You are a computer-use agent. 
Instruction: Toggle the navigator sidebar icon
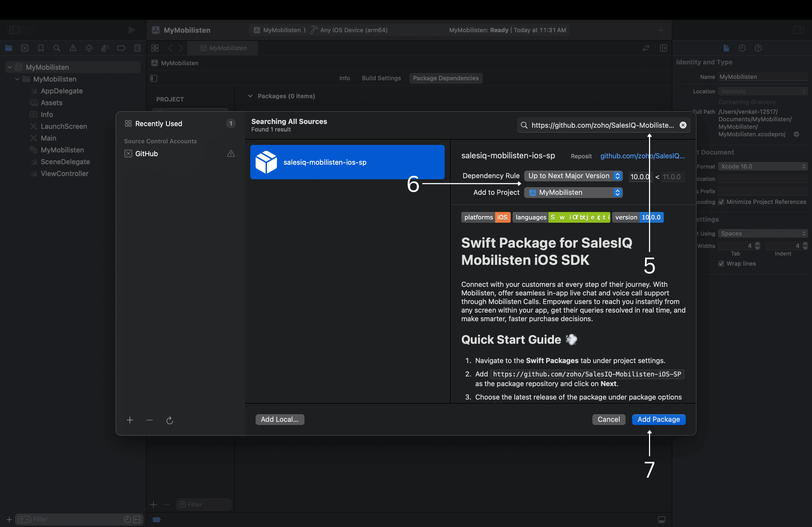pyautogui.click(x=14, y=30)
